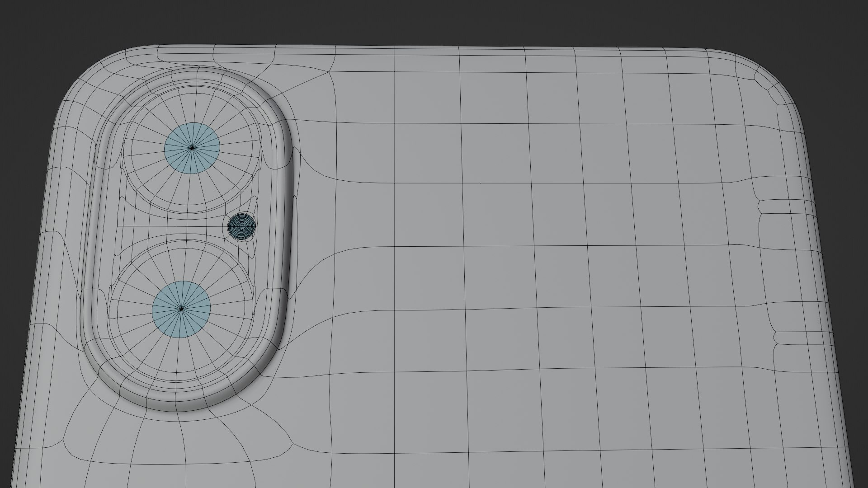Image resolution: width=868 pixels, height=488 pixels.
Task: Click the lower blue lens disc
Action: tap(181, 310)
